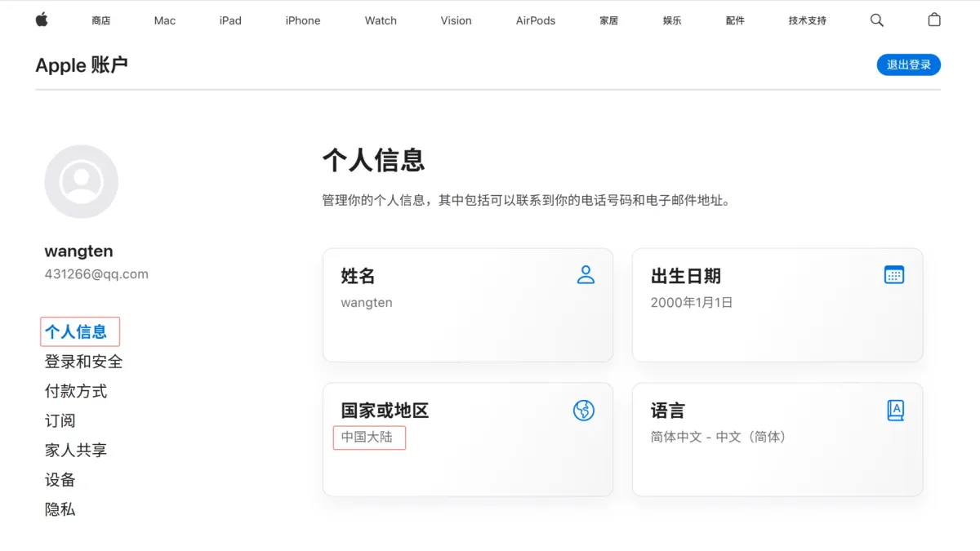Open the 国家或地区 card
980x551 pixels.
click(x=468, y=439)
